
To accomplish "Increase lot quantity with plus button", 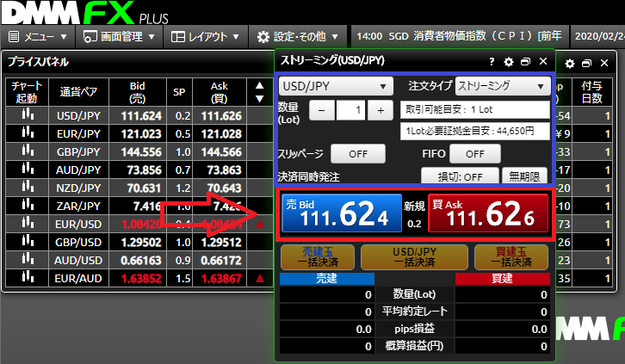I will 381,110.
